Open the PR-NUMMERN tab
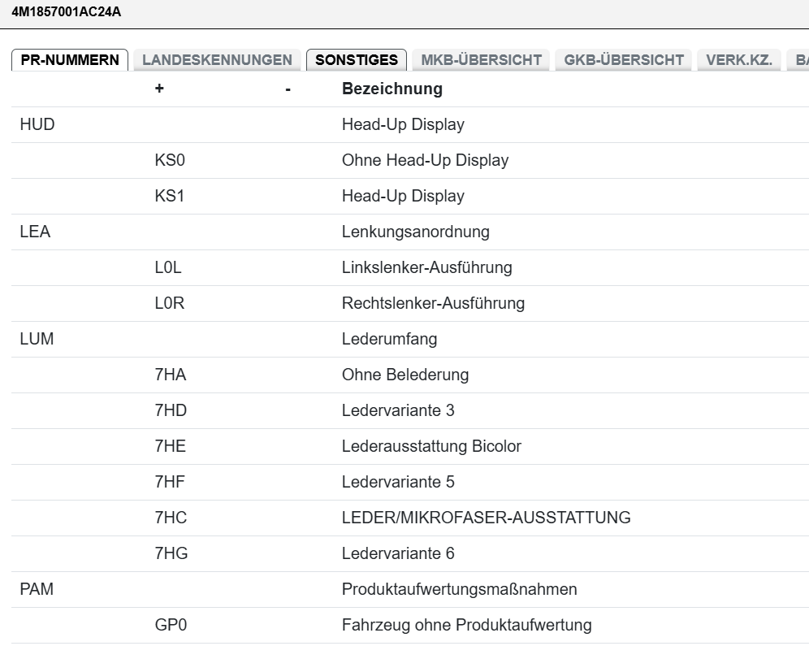Viewport: 809px width, 672px height. (70, 60)
